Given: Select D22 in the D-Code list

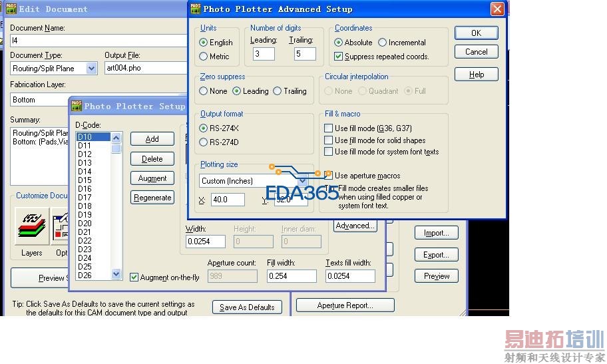Looking at the screenshot, I should point(93,240).
